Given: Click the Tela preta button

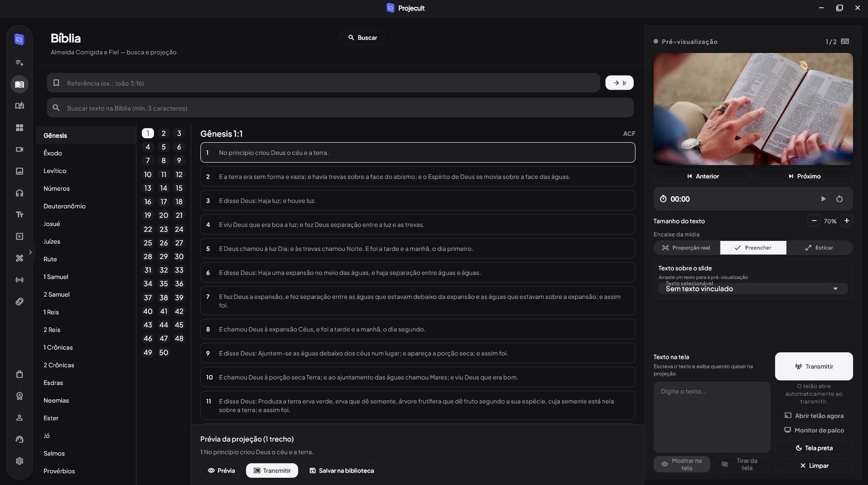Looking at the screenshot, I should (x=814, y=448).
